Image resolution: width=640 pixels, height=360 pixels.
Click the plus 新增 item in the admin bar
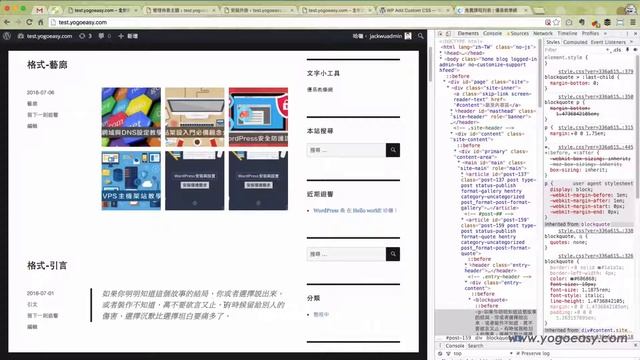pos(128,36)
